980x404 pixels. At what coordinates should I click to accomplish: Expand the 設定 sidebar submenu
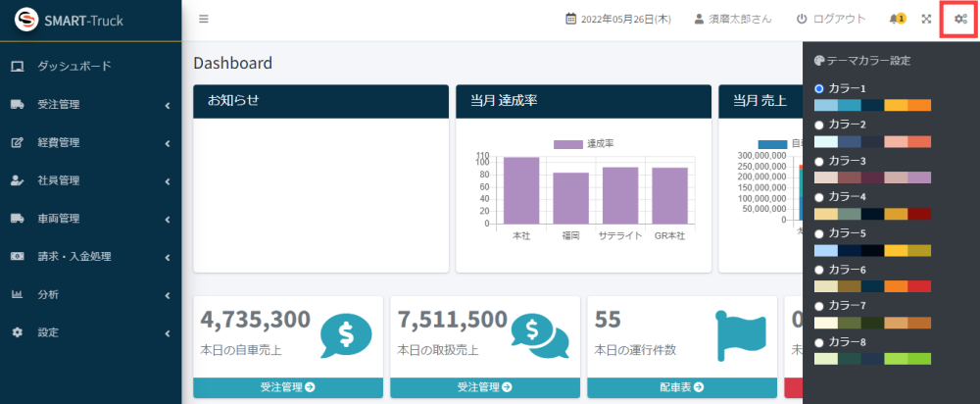pos(90,332)
